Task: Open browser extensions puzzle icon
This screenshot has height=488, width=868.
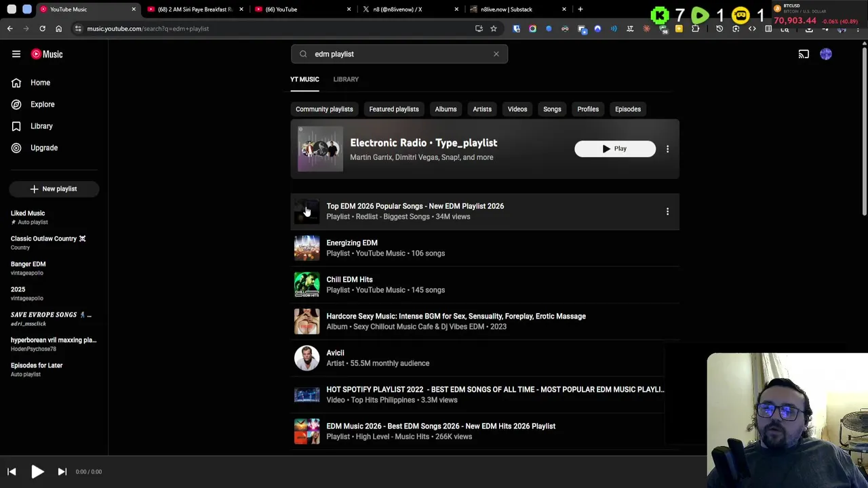Action: pos(695,28)
